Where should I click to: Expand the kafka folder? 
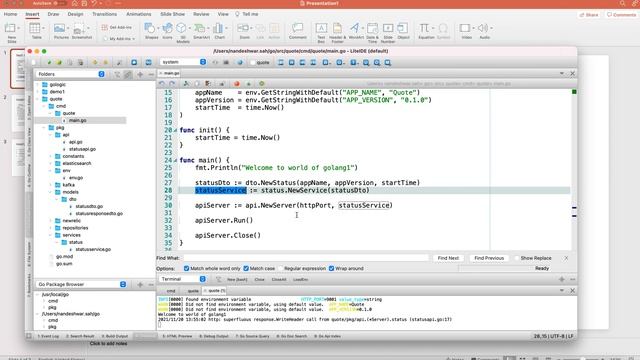click(51, 185)
